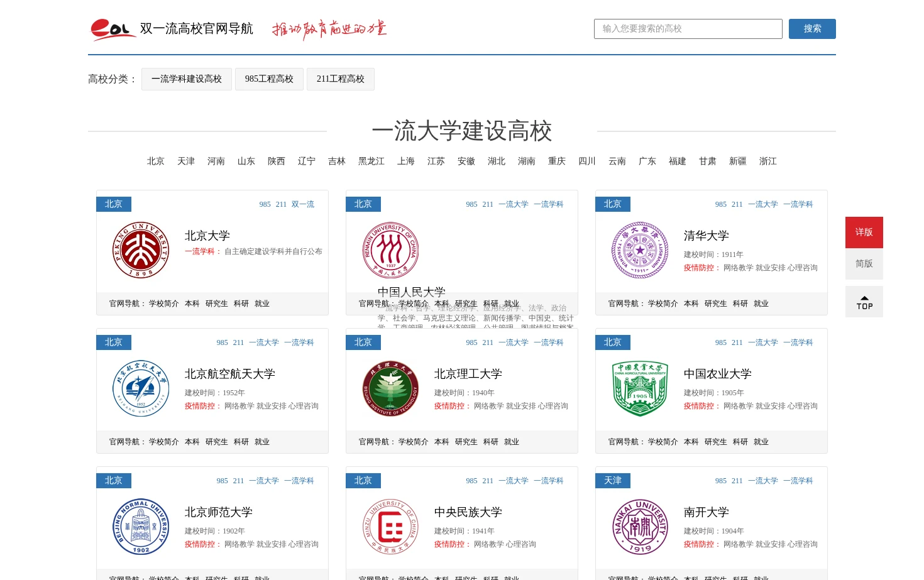Image resolution: width=924 pixels, height=580 pixels.
Task: Select 985工程高校 category
Action: (269, 79)
